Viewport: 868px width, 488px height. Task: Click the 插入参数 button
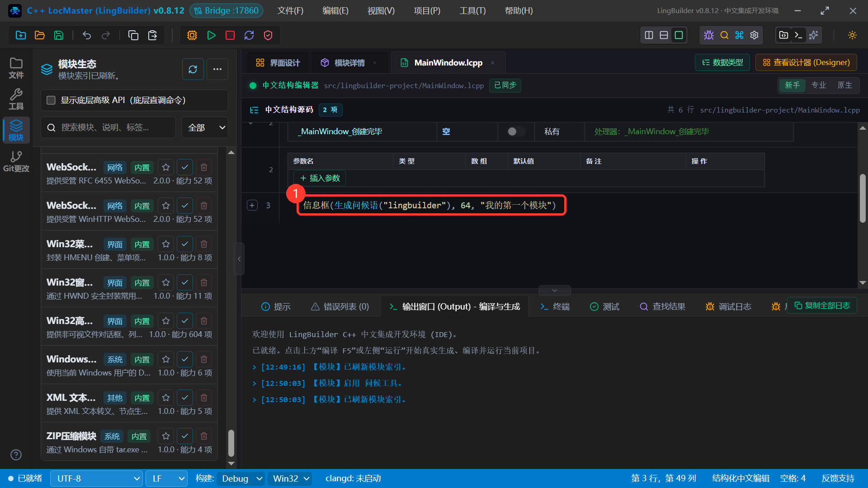click(320, 178)
